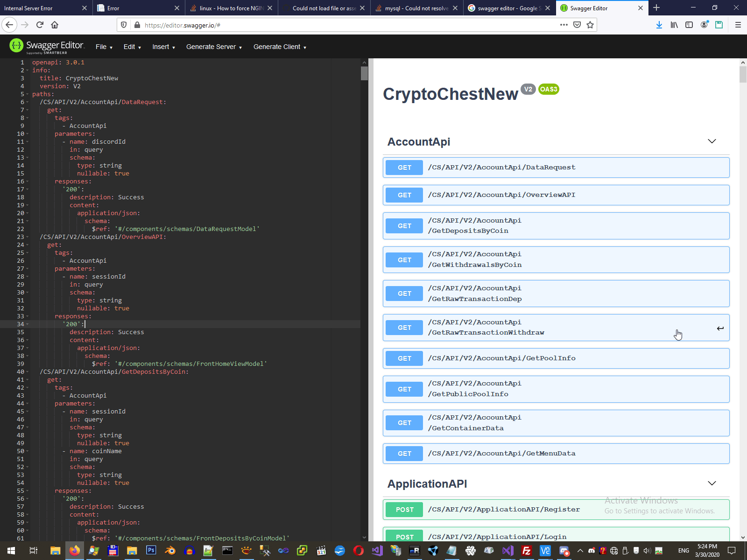Go back with the browser back arrow
Screen dimensions: 747x560
9,25
